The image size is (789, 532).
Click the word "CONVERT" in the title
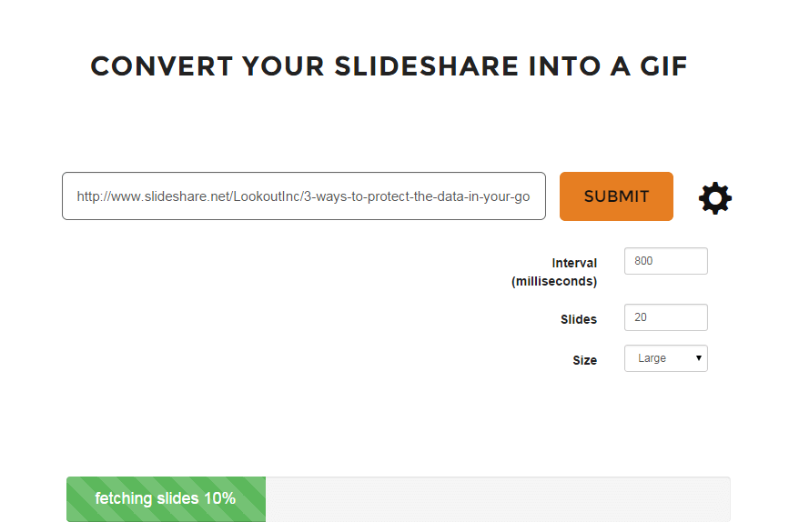[162, 66]
